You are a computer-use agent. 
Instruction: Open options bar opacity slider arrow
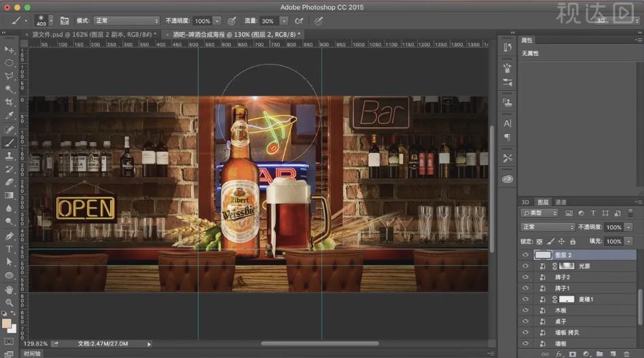click(x=217, y=20)
